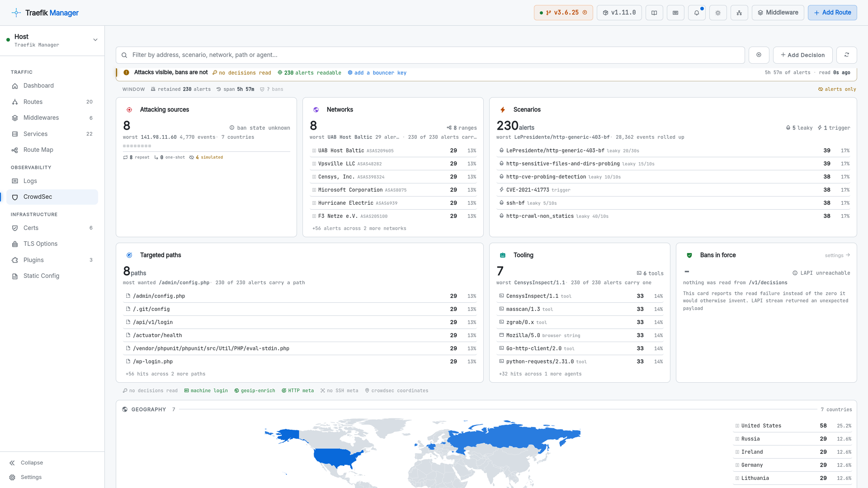Select the masscan/1.3 tool row
The height and width of the screenshot is (488, 868).
point(580,309)
